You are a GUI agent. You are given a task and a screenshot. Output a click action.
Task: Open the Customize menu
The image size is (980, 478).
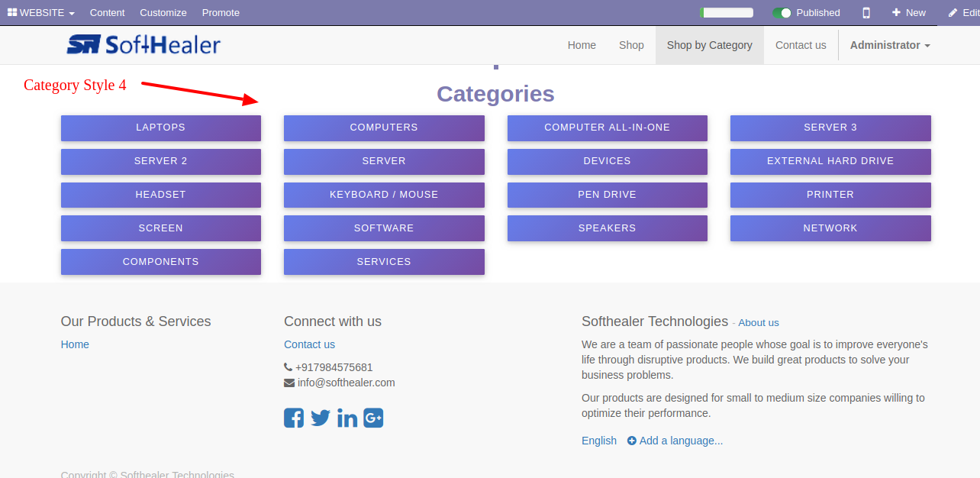[x=163, y=12]
